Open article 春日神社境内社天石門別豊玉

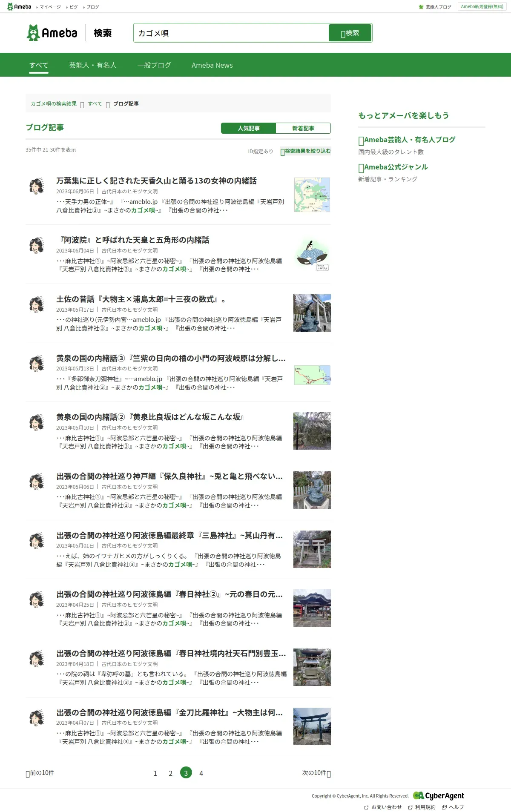(x=171, y=654)
